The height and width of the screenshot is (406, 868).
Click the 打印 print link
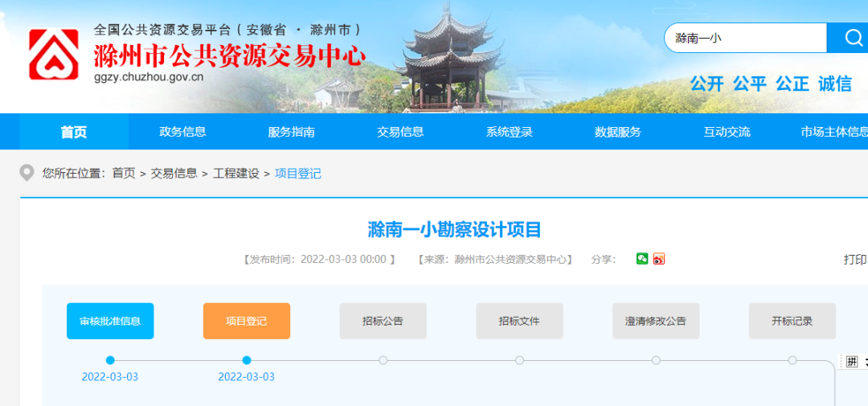(854, 260)
